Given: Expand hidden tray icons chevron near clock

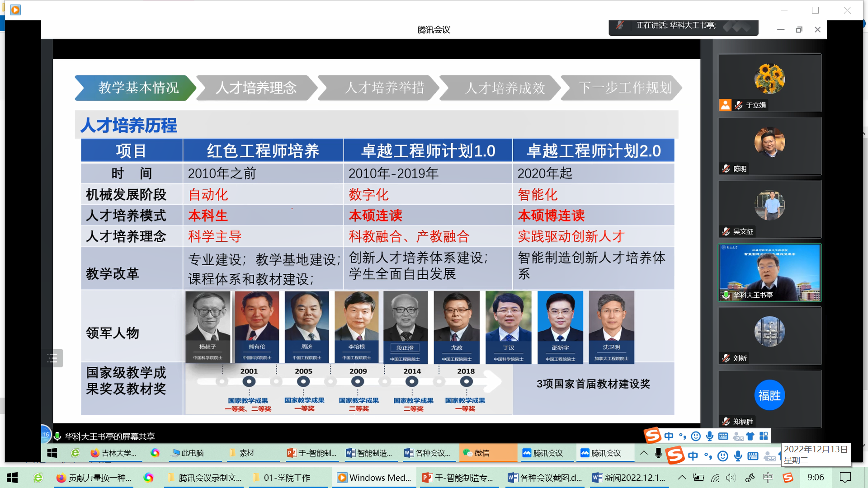Looking at the screenshot, I should tap(682, 478).
